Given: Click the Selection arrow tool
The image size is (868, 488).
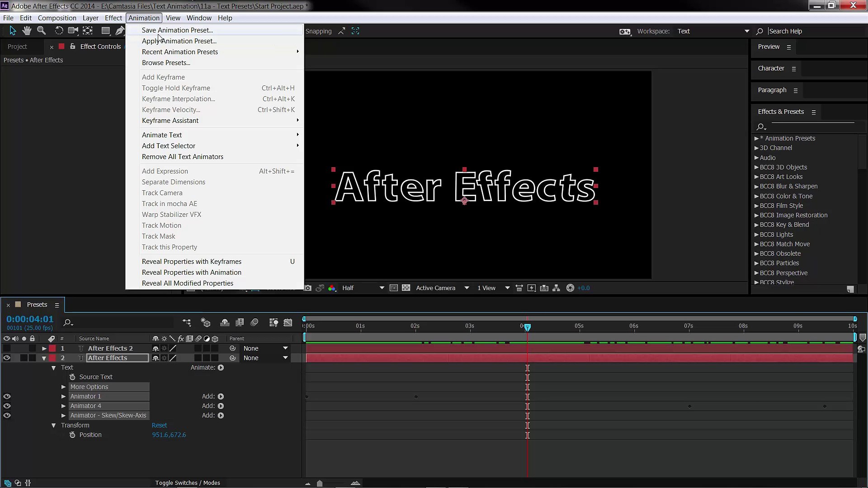Looking at the screenshot, I should tap(13, 31).
